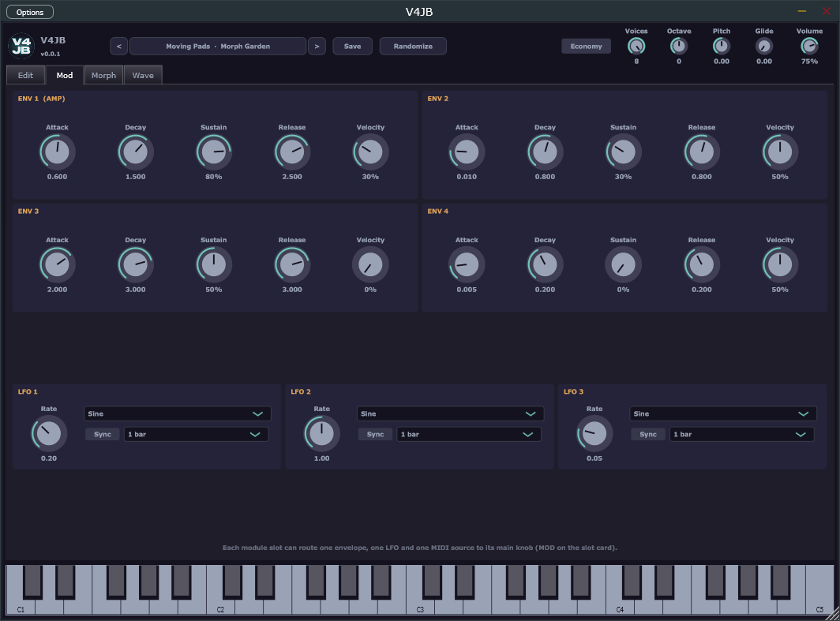Open the Morph tab

(x=104, y=76)
